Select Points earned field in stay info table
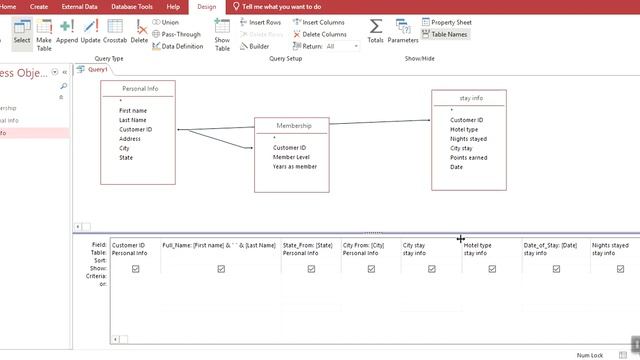Image resolution: width=640 pixels, height=360 pixels. 469,158
